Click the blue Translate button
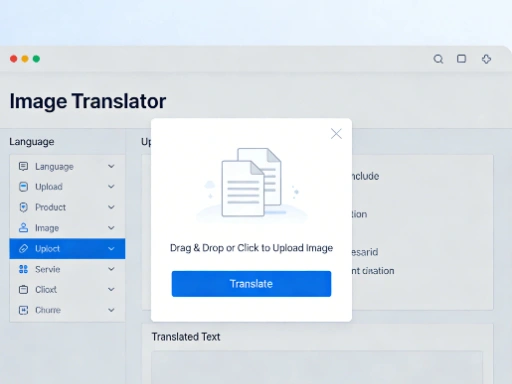Image resolution: width=512 pixels, height=384 pixels. (x=251, y=284)
